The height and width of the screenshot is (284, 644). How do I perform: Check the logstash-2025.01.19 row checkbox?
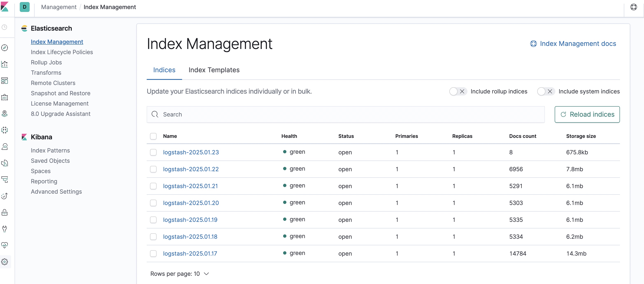(153, 220)
